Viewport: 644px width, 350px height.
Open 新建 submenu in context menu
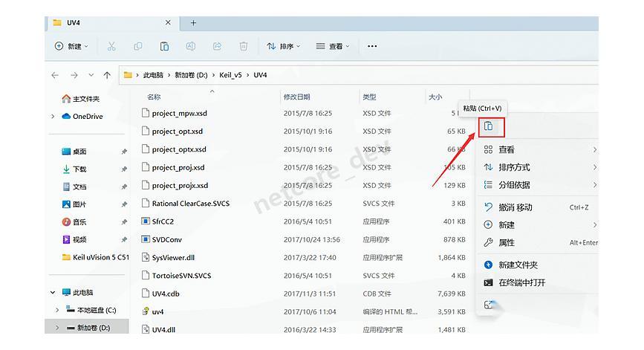[x=540, y=225]
